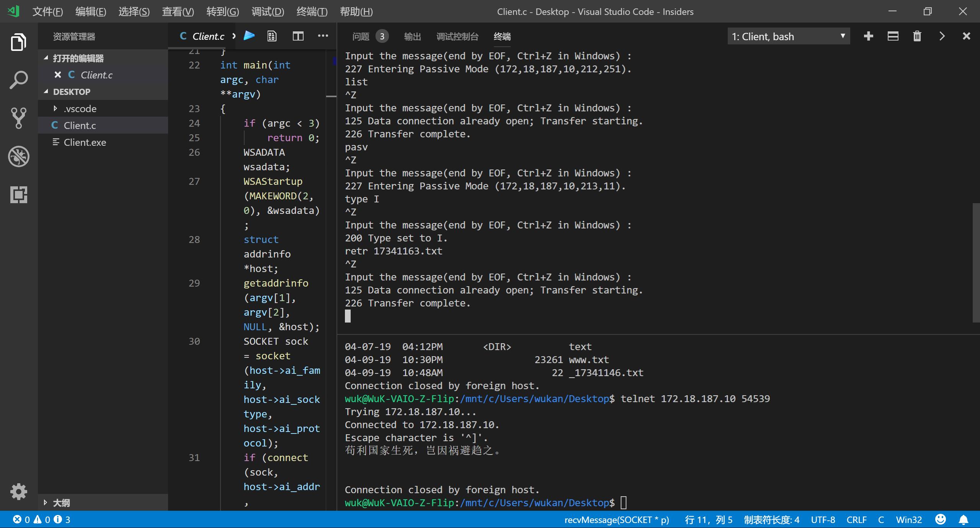Open Client.c in the DESKTOP tree

coord(103,125)
